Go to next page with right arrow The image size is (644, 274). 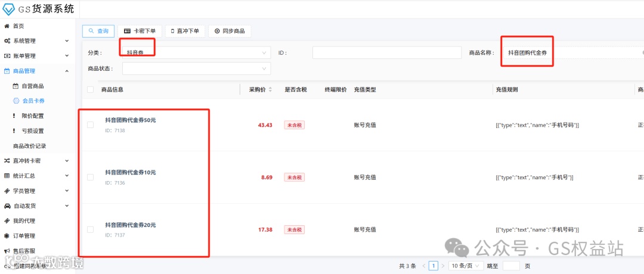pos(442,266)
